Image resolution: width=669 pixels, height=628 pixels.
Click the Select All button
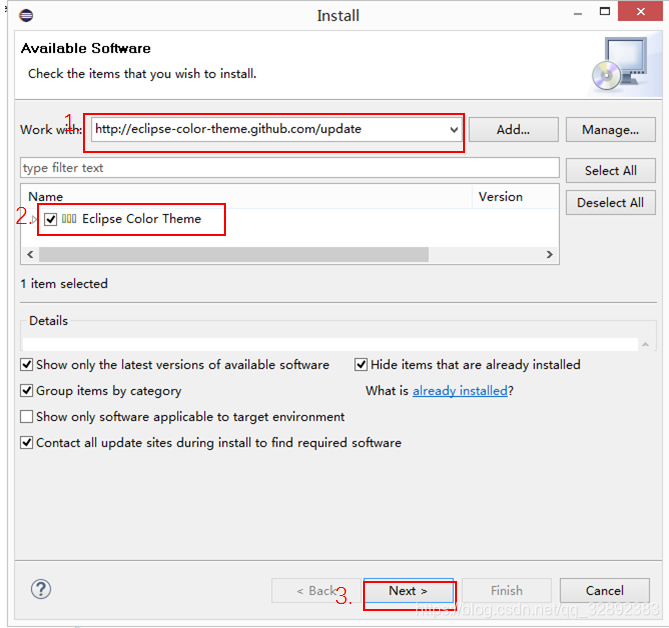click(611, 171)
